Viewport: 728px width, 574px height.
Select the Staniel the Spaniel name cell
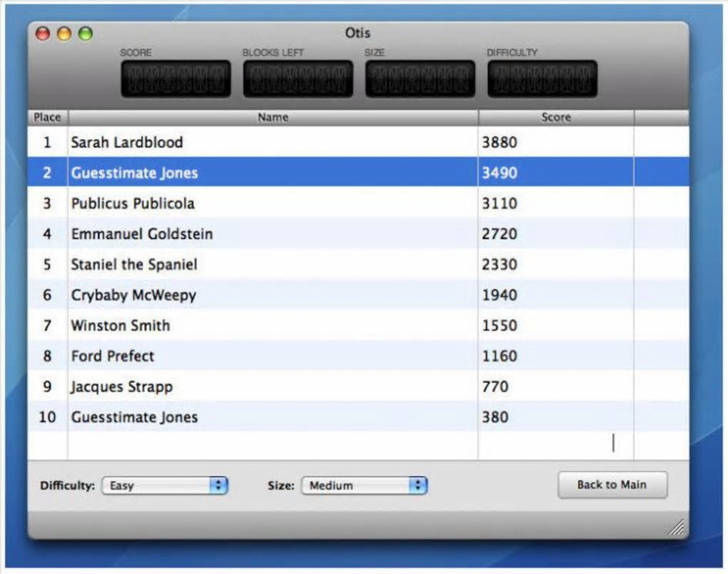(273, 264)
